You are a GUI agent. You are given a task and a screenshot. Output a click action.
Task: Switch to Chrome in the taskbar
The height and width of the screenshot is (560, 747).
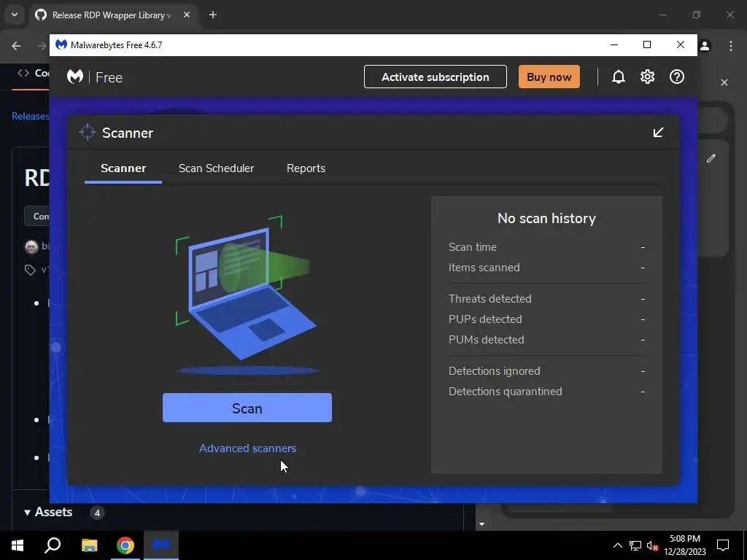point(125,545)
